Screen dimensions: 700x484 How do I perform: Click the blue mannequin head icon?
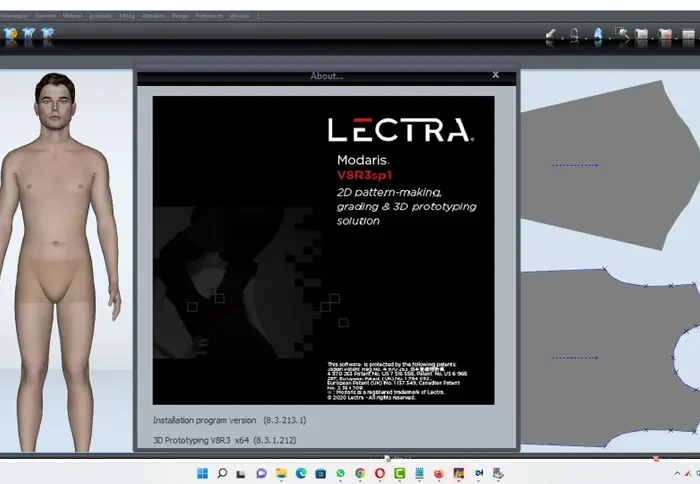(598, 35)
